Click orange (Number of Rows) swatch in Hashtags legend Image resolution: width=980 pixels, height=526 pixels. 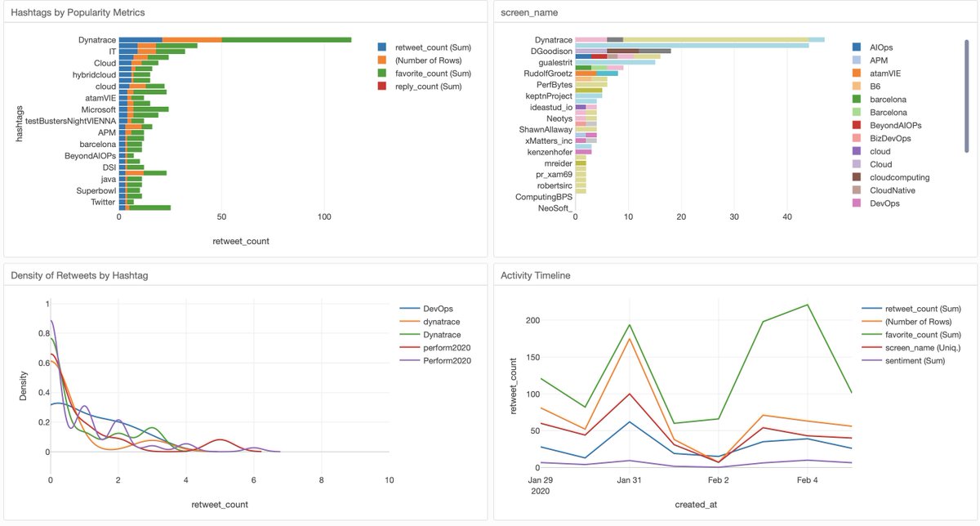(383, 60)
